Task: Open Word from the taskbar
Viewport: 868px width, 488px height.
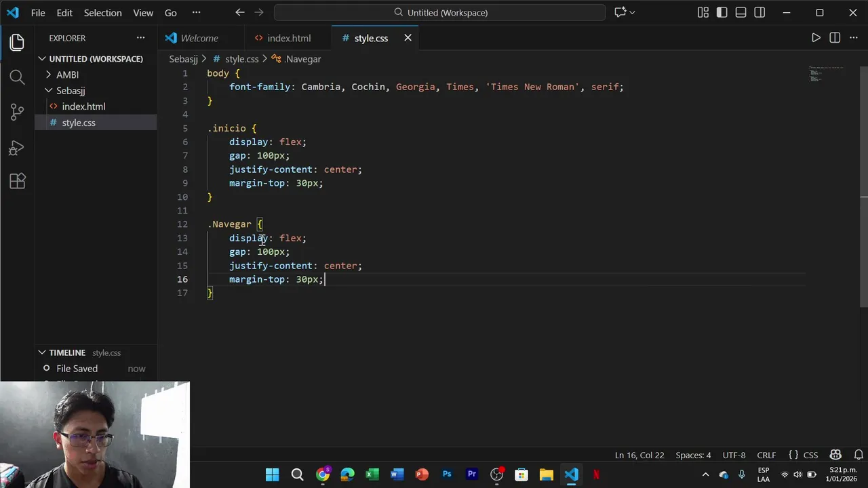Action: pos(397,474)
